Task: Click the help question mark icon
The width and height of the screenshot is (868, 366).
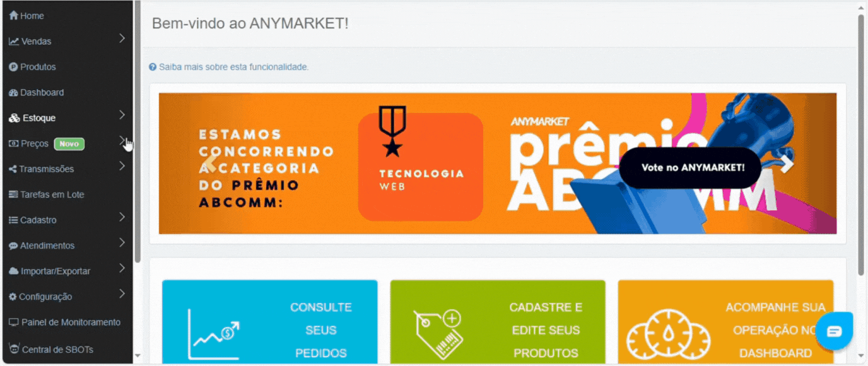Action: pos(153,67)
